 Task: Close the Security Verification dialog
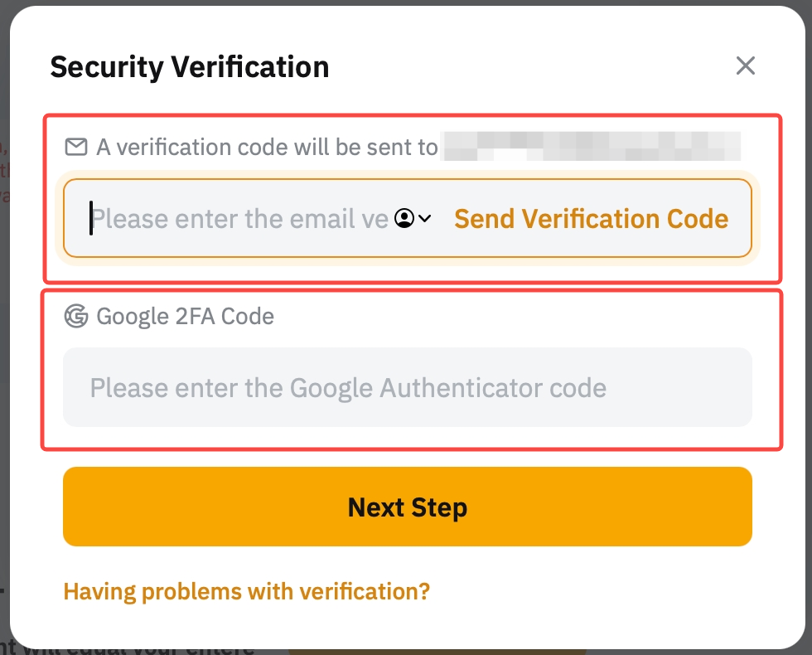point(746,66)
